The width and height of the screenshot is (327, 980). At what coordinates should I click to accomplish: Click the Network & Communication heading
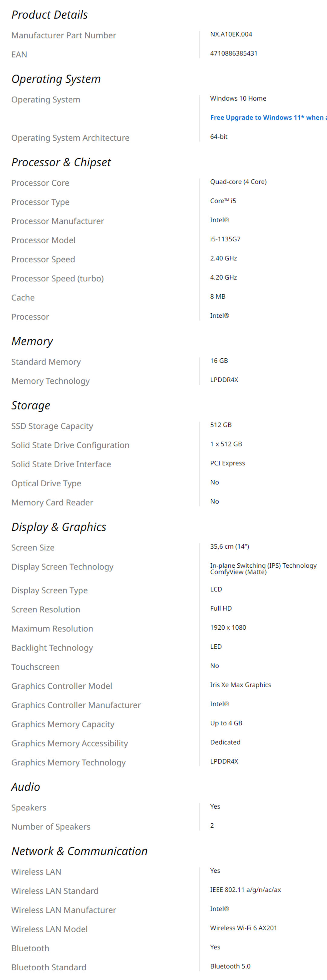pos(79,851)
